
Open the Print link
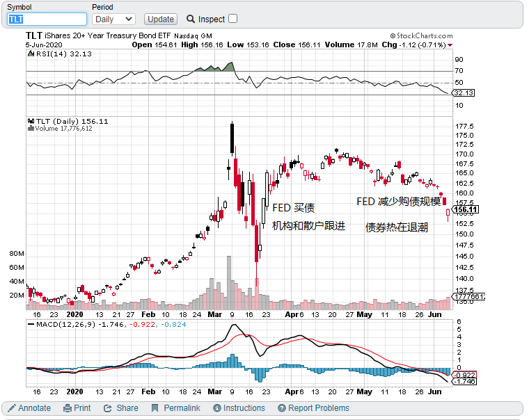(x=82, y=408)
